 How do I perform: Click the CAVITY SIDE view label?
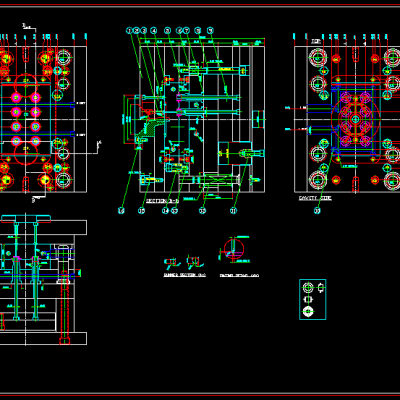coord(315,198)
